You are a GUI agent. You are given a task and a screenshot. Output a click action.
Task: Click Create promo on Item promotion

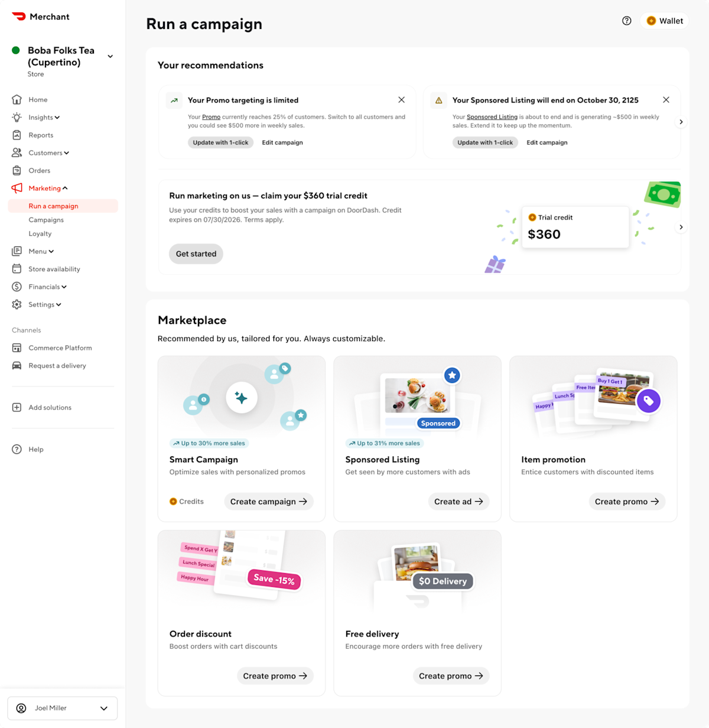point(627,501)
